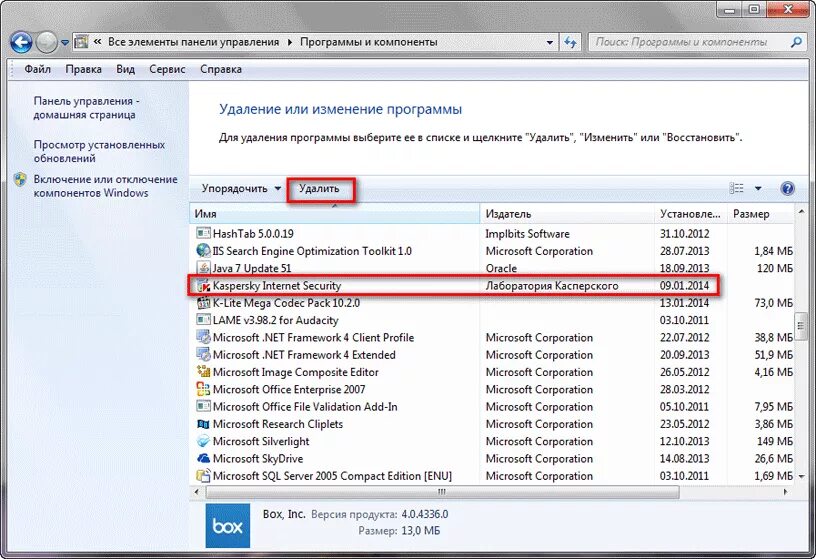The width and height of the screenshot is (816, 559).
Task: Click 'Лаборатория Касперского' publisher cell
Action: [x=552, y=286]
